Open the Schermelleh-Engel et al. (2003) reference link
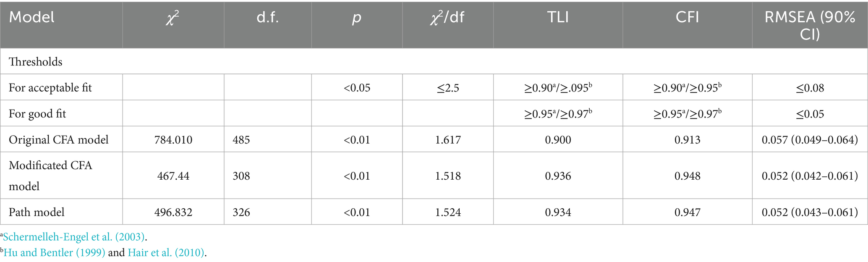Image resolution: width=868 pixels, height=262 pixels. pos(74,237)
